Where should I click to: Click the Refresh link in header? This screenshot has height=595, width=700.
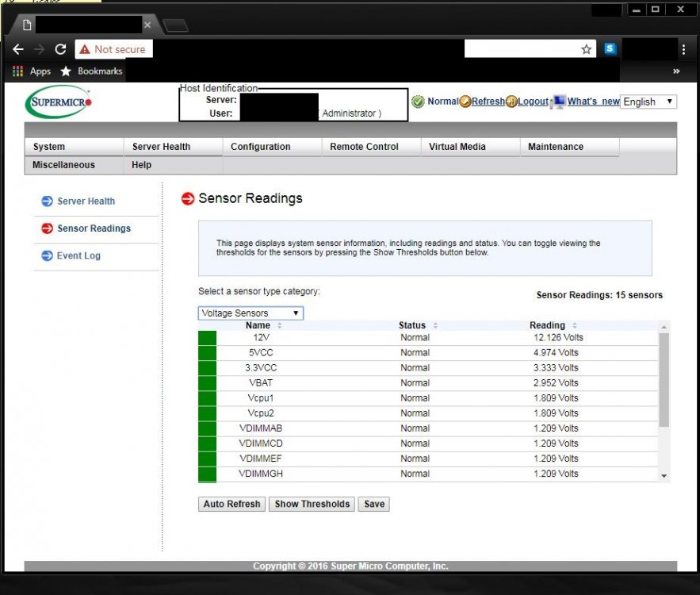[488, 102]
